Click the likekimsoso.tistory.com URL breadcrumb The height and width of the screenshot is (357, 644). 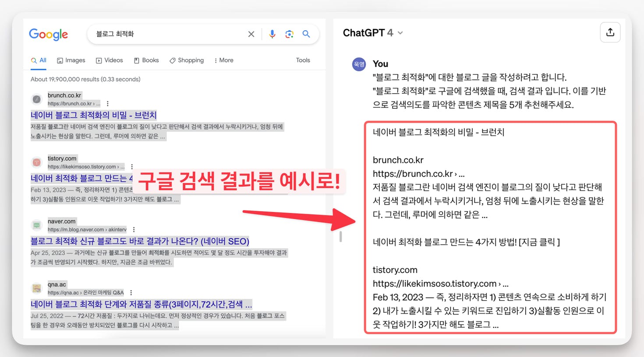click(86, 167)
